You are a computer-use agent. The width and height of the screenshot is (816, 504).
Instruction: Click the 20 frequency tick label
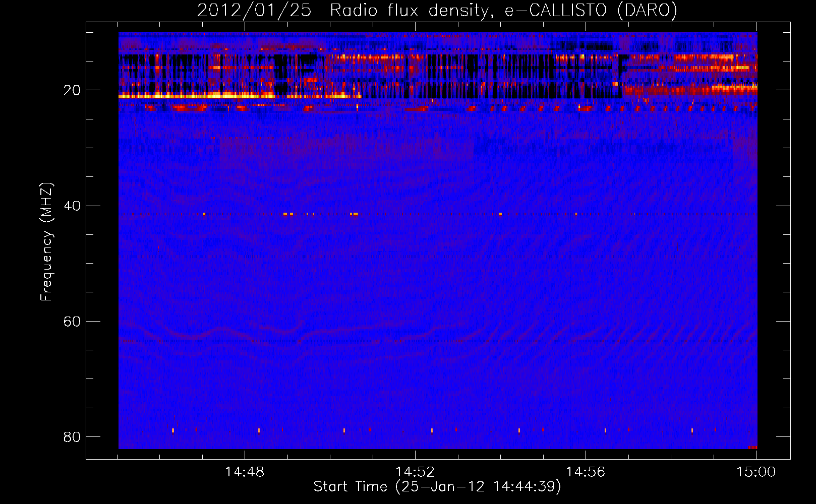tap(72, 91)
